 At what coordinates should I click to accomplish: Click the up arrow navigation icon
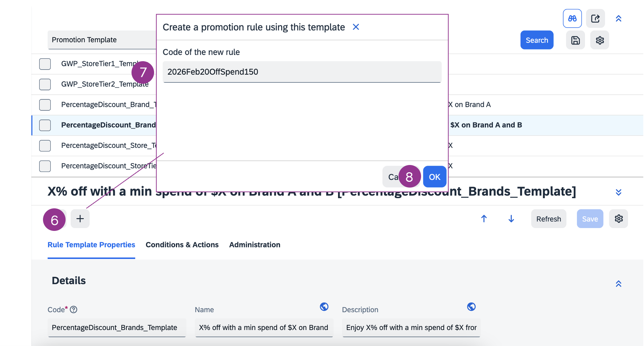[484, 219]
